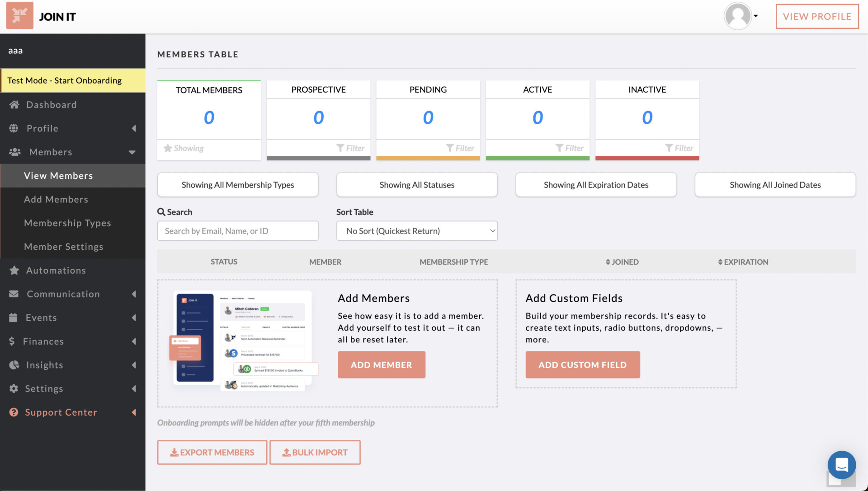Open the chat support bubble icon
The image size is (868, 491).
841,464
